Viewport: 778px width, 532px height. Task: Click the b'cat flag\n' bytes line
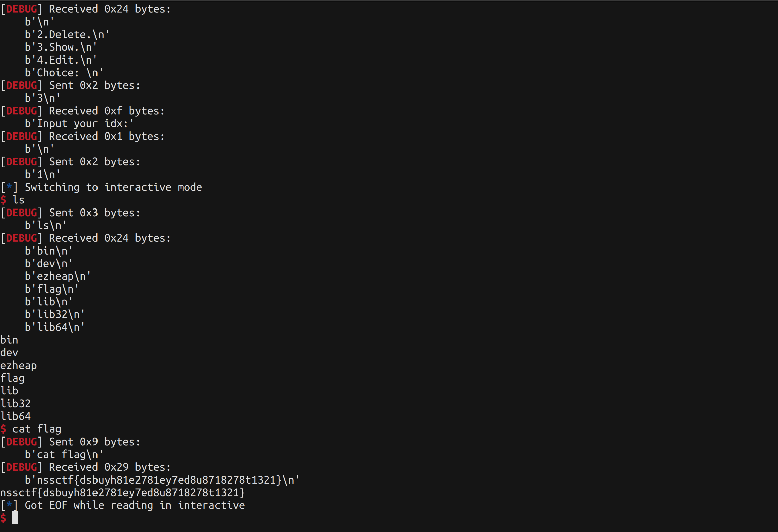64,455
